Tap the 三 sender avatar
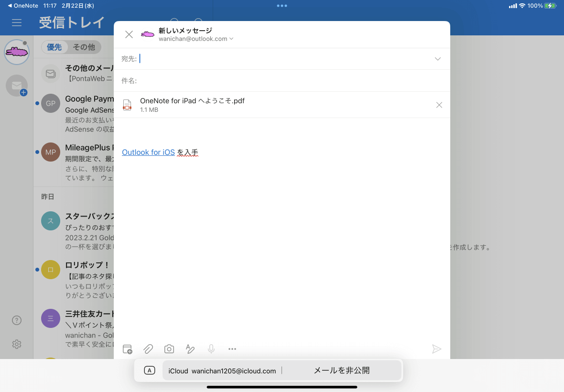This screenshot has width=564, height=392. pos(50,318)
